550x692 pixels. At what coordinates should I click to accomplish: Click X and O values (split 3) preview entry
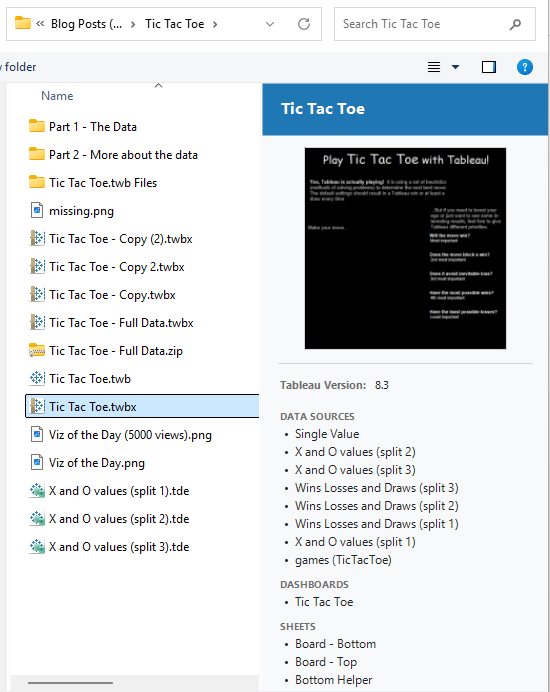[355, 470]
